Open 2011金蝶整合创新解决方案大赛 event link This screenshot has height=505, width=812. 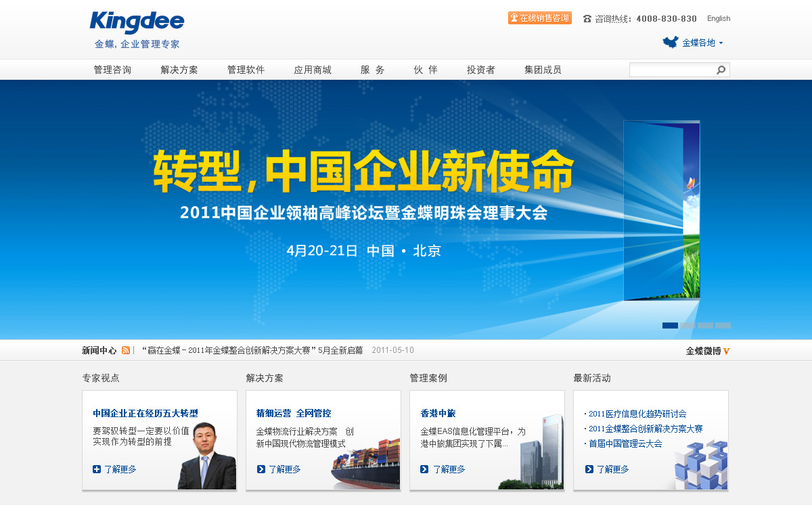[x=646, y=429]
